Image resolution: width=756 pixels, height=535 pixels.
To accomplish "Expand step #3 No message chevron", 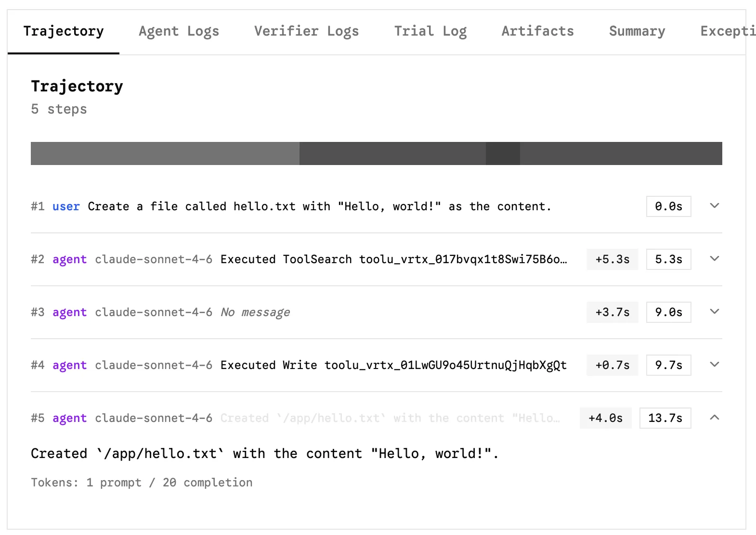I will click(x=715, y=312).
